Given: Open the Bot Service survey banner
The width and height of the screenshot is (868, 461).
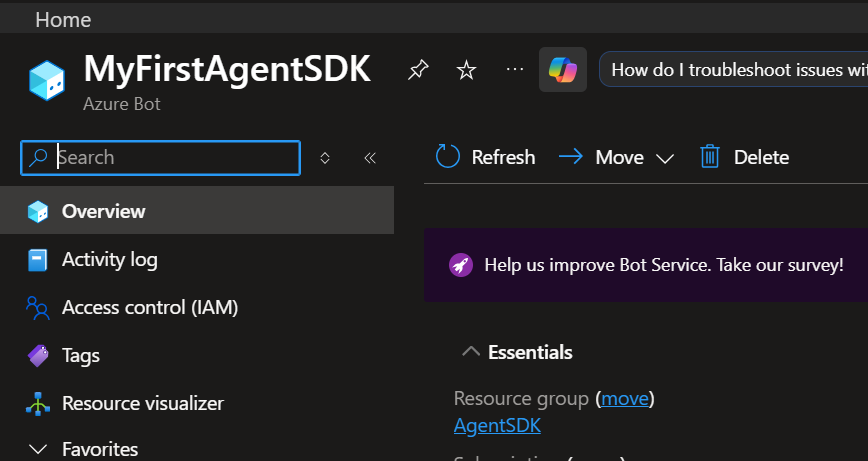Looking at the screenshot, I should pyautogui.click(x=646, y=265).
